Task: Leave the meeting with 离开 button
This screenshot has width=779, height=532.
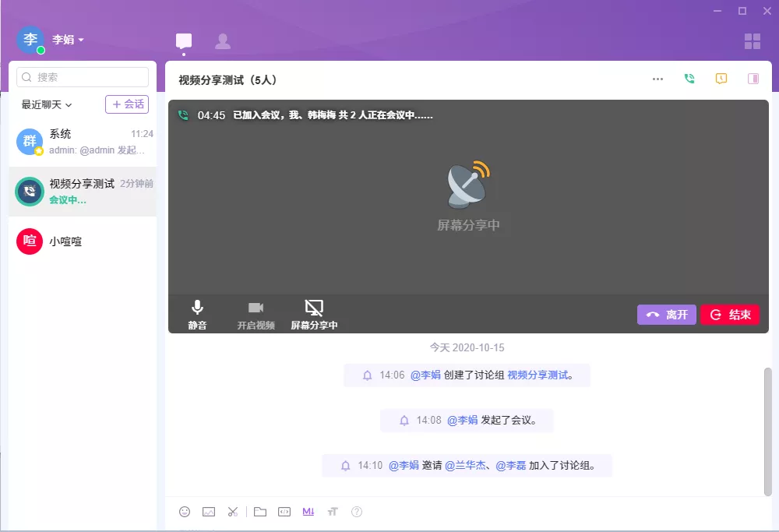Action: click(x=667, y=315)
